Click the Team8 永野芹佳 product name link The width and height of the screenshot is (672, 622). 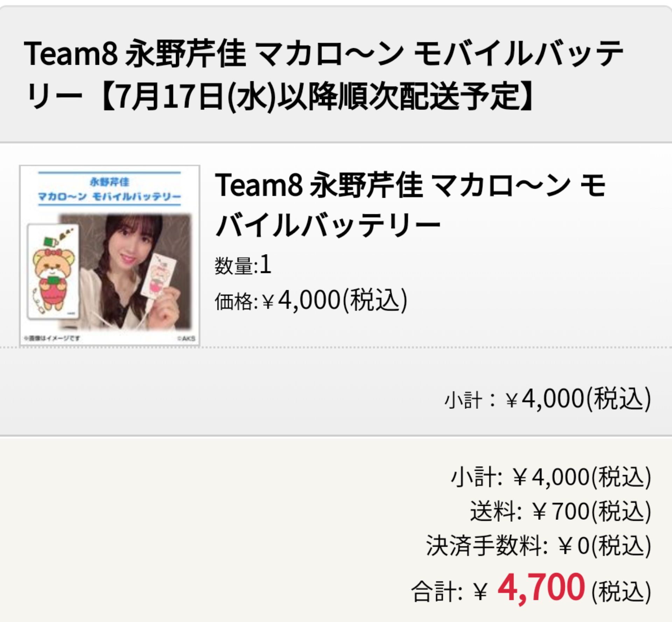[x=410, y=205]
